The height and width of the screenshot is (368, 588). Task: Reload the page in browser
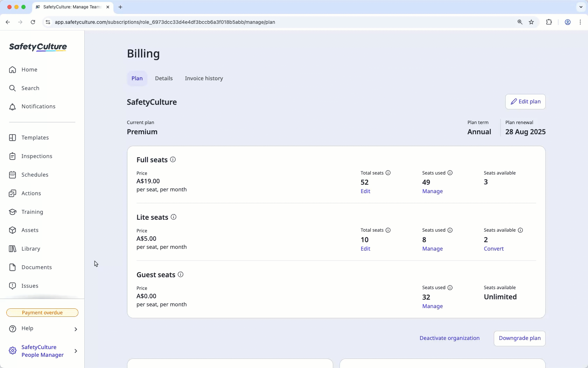(33, 22)
